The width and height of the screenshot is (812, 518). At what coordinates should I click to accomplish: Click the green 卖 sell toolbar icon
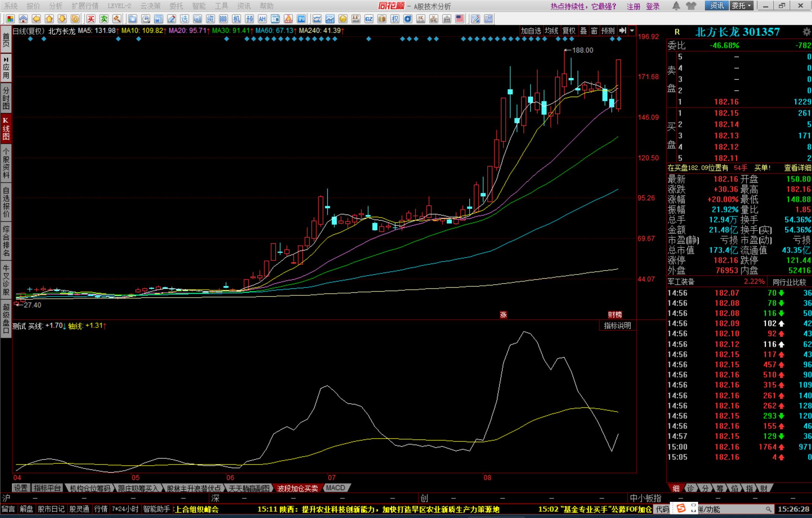click(104, 19)
